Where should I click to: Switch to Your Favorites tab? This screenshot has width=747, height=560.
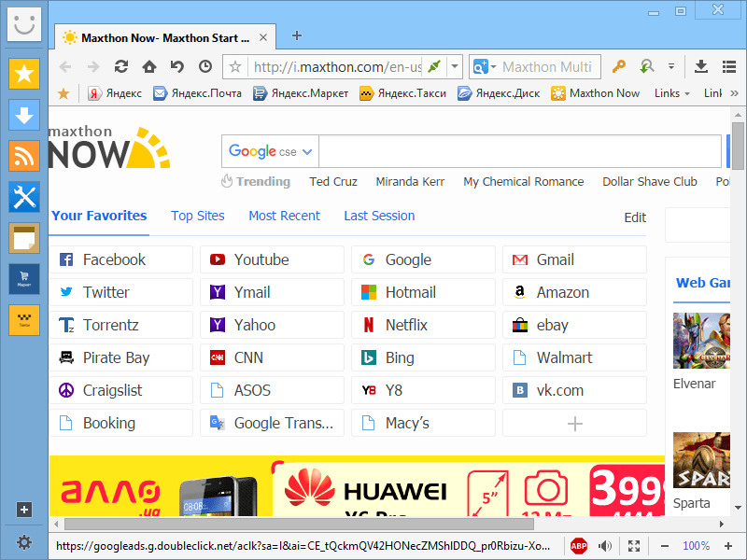click(99, 216)
